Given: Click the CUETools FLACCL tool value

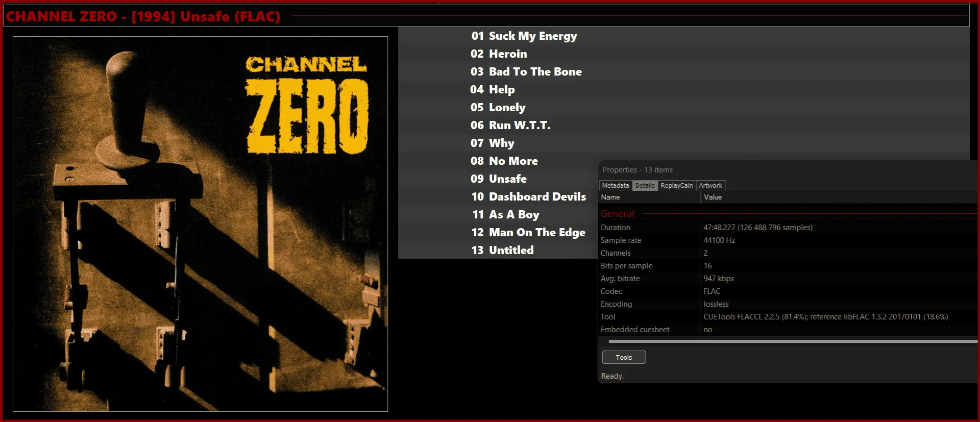Looking at the screenshot, I should point(826,317).
